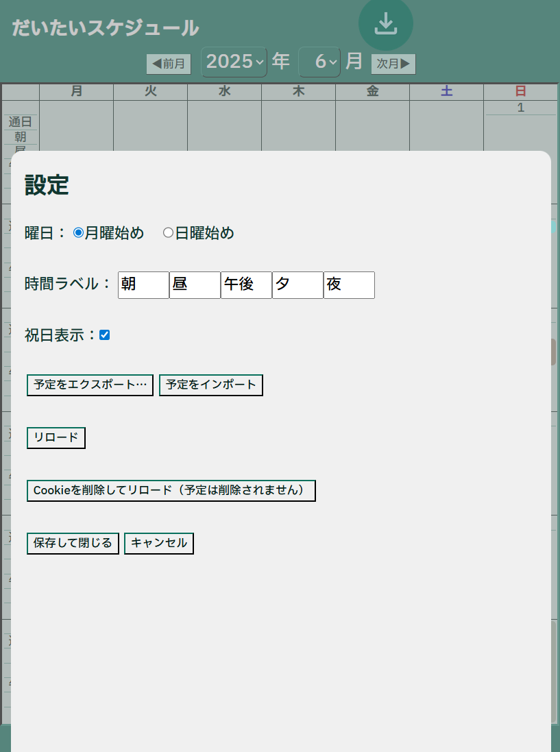Click the 夕 time label field
The width and height of the screenshot is (560, 752).
(297, 284)
